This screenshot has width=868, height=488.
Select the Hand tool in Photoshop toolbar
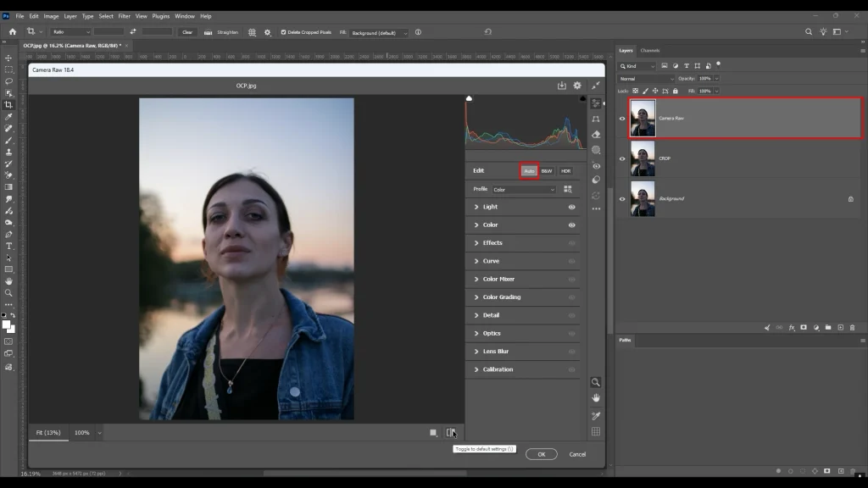point(8,281)
